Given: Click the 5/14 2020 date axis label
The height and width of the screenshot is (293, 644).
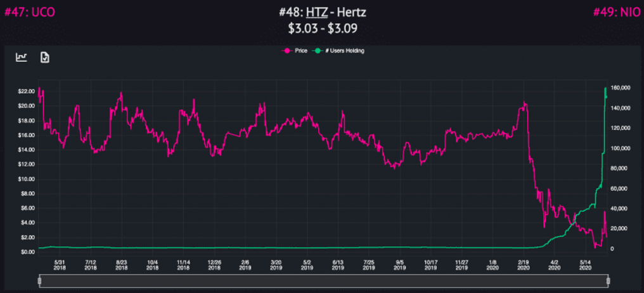Looking at the screenshot, I should [585, 264].
